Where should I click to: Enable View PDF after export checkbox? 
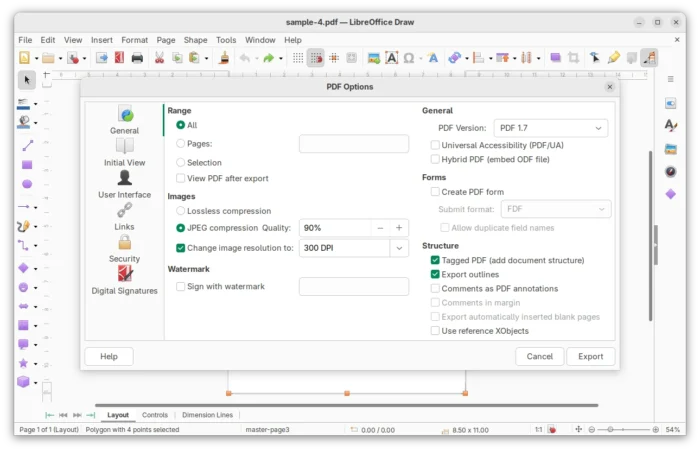(x=180, y=178)
